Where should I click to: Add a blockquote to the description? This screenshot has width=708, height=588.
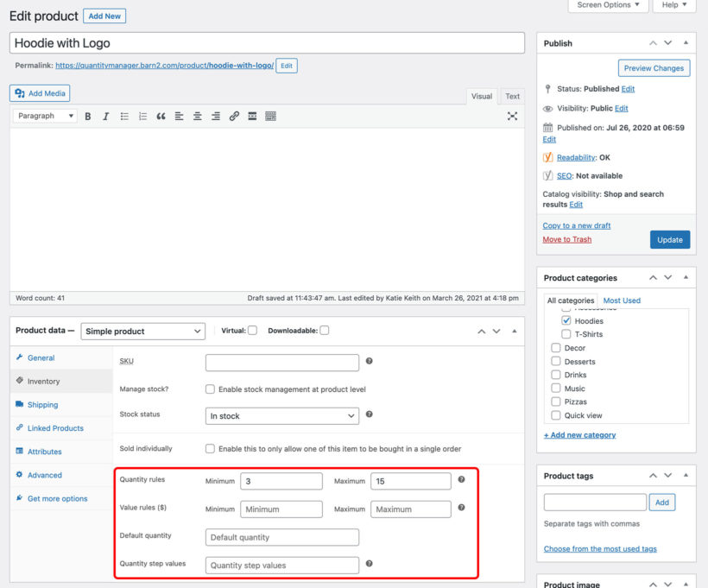point(161,116)
